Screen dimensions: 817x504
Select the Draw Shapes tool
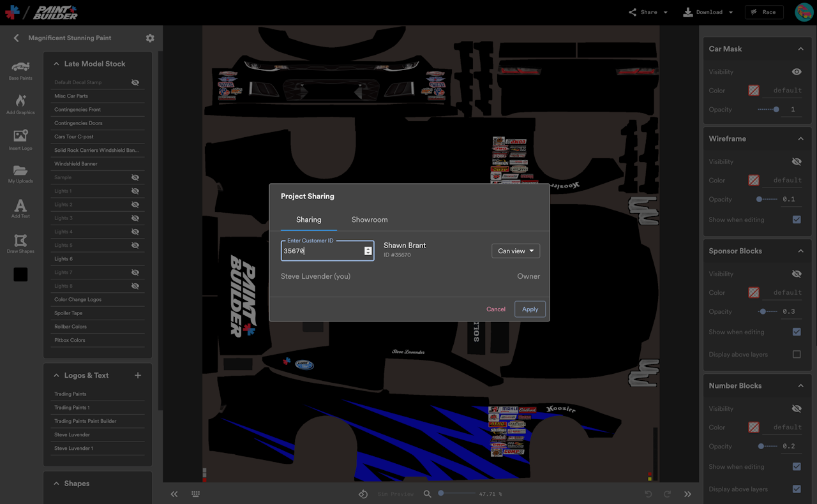(20, 244)
